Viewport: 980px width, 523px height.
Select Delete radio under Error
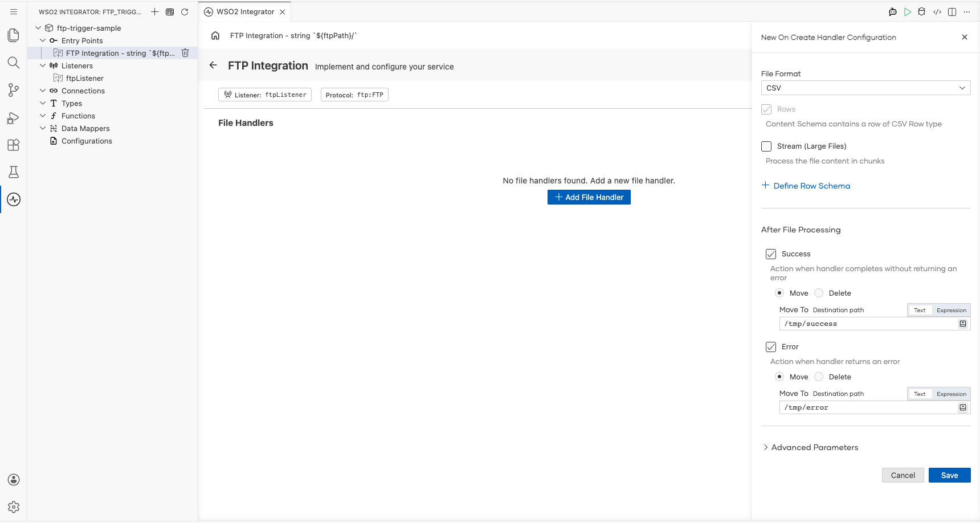click(x=819, y=377)
